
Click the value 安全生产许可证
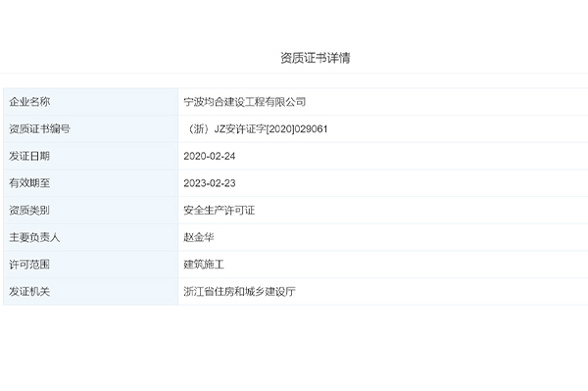pyautogui.click(x=219, y=210)
